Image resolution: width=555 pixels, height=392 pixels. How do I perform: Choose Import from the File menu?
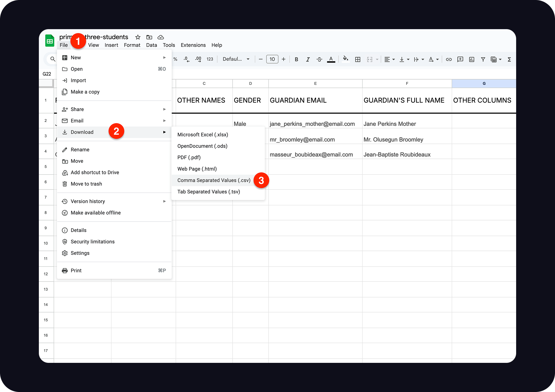(x=114, y=80)
